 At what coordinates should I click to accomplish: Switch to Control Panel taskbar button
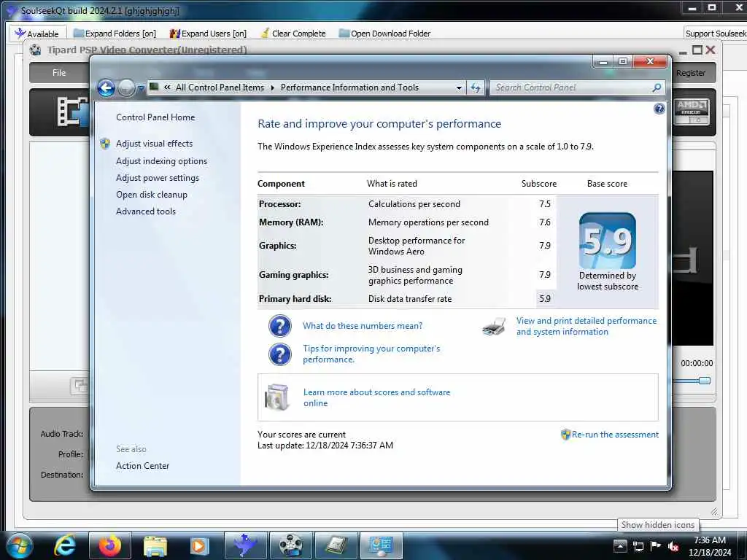[x=381, y=545]
